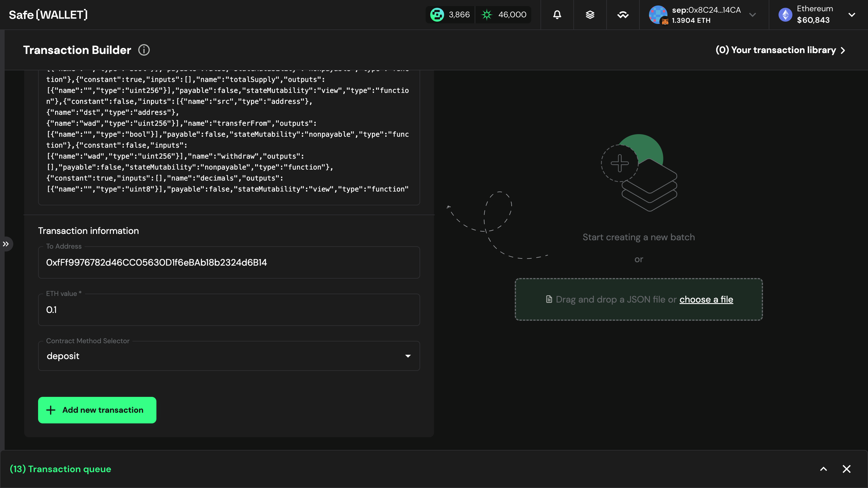Image resolution: width=868 pixels, height=488 pixels.
Task: Click the choose a file link
Action: (x=706, y=299)
